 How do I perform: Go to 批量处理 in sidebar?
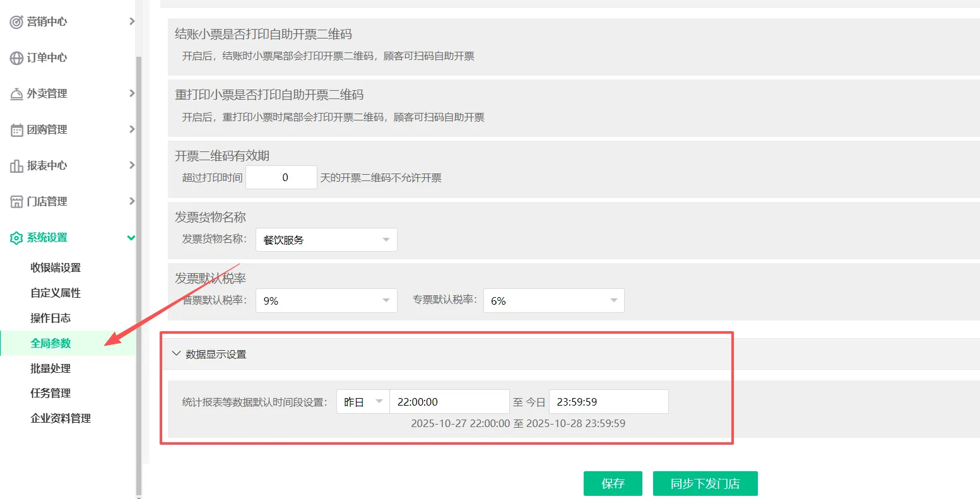[50, 368]
